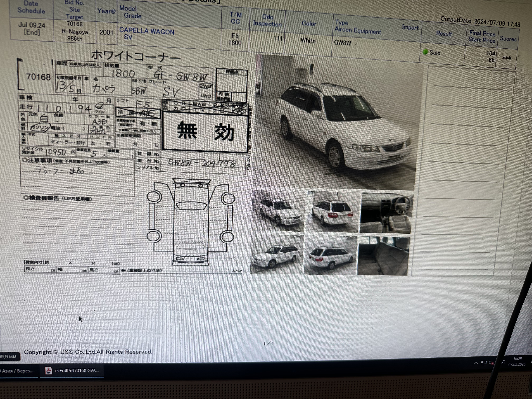This screenshot has width=532, height=399.
Task: Open the taskbar clock showing 16:29
Action: tap(517, 362)
